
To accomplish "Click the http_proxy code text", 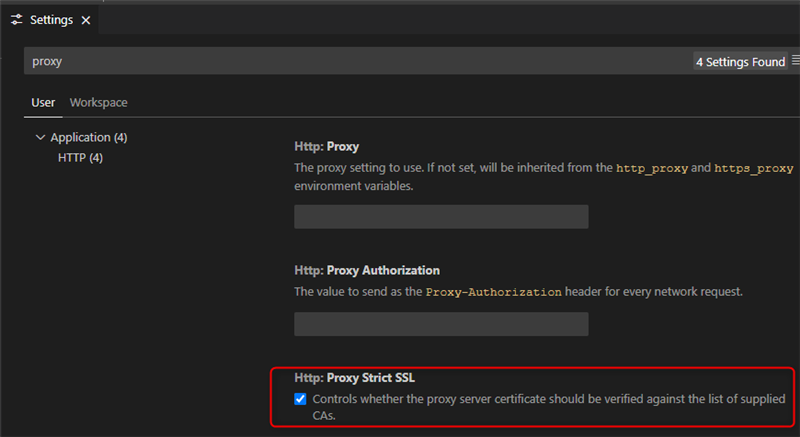I will [652, 168].
